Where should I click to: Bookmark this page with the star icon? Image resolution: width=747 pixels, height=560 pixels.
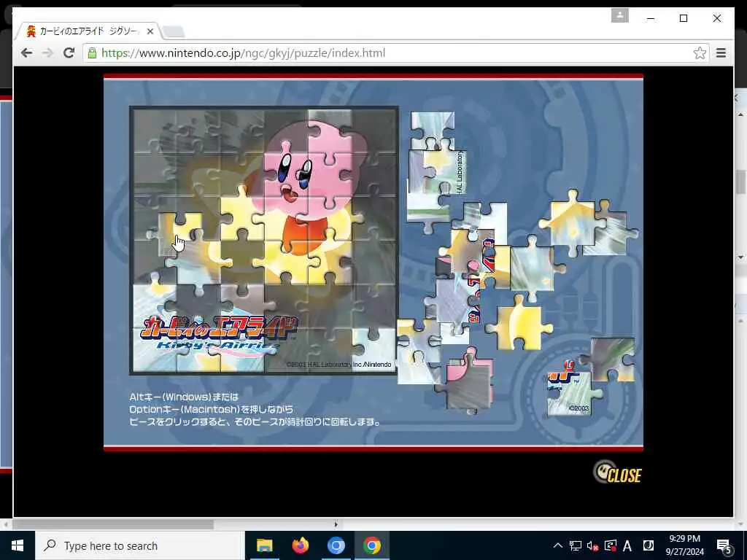(700, 52)
